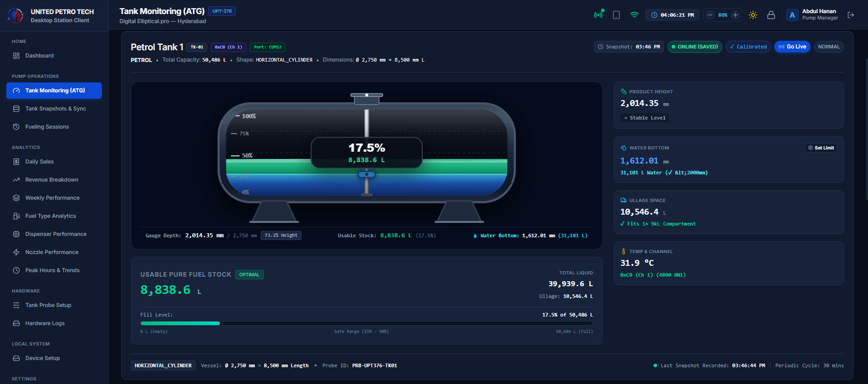Decrease zoom with the minus button
The image size is (868, 384).
click(710, 15)
